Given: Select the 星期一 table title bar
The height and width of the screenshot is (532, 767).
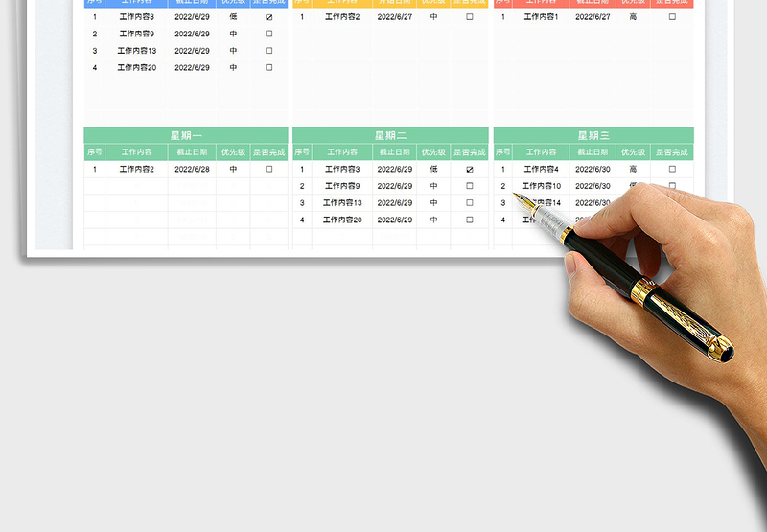Looking at the screenshot, I should (x=185, y=135).
